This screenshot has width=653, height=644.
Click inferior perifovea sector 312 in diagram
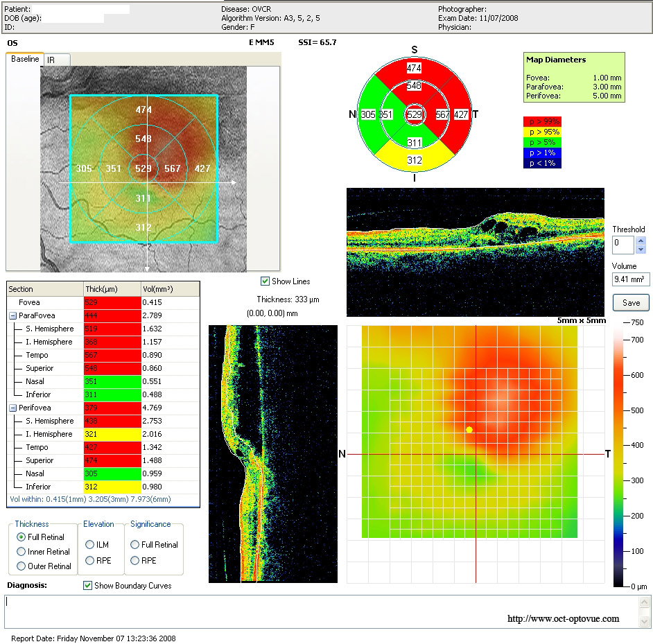[415, 160]
